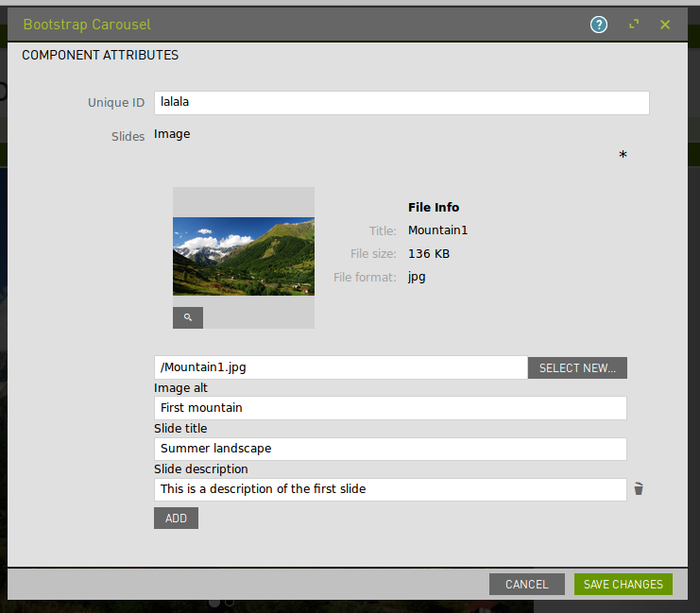Toggle fullscreen expand icon in dialog header
This screenshot has width=700, height=613.
pos(634,25)
